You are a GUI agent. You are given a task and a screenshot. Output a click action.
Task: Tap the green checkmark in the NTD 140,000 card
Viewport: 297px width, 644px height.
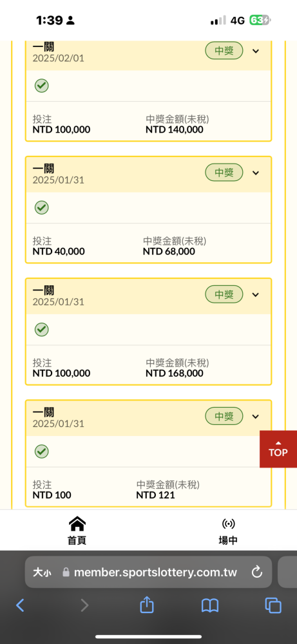pyautogui.click(x=41, y=86)
